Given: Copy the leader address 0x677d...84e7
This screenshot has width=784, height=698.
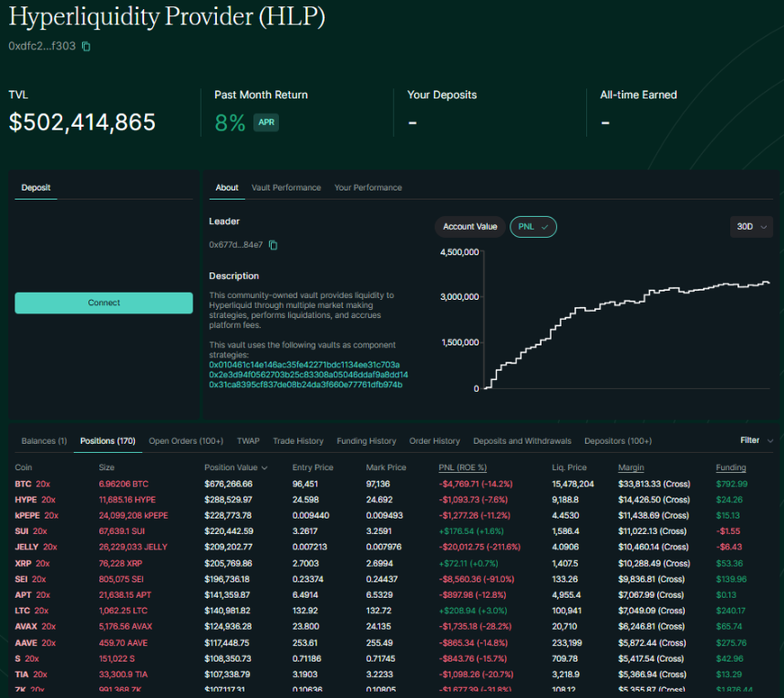Looking at the screenshot, I should tap(273, 245).
